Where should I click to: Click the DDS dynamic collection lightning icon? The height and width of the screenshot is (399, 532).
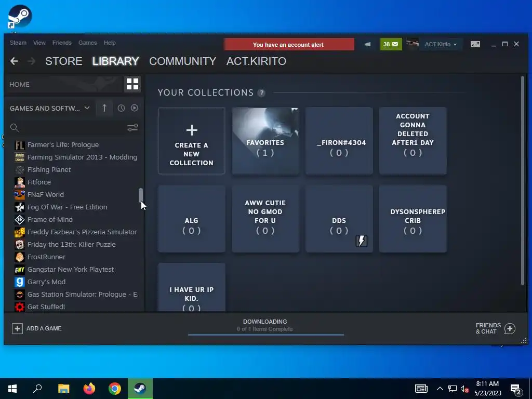tap(362, 241)
